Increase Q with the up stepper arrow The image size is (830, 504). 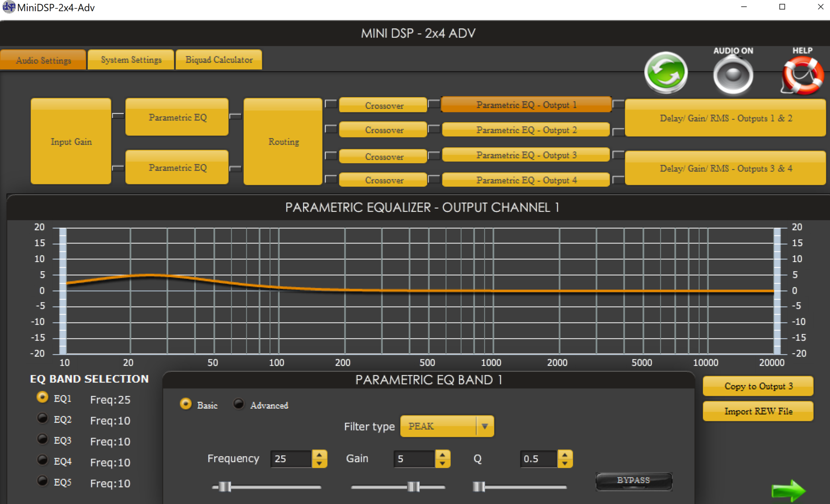click(x=565, y=455)
